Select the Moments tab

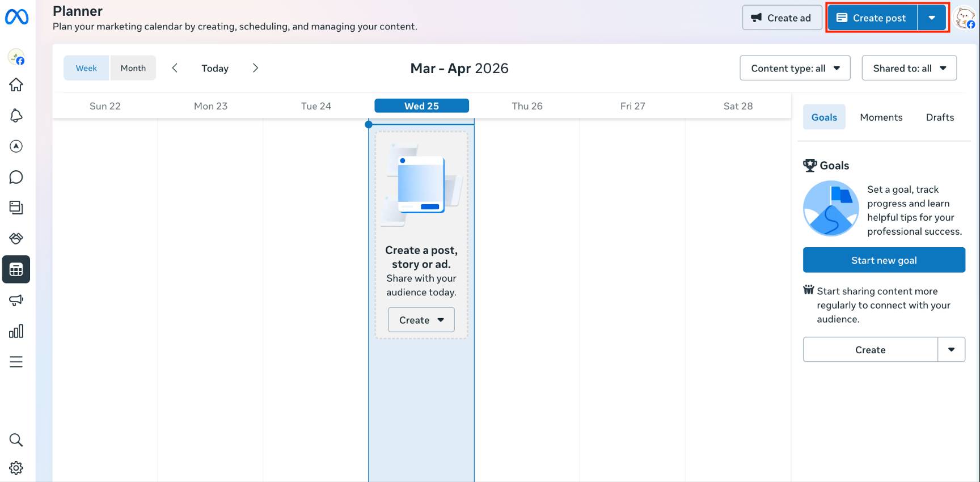pos(881,117)
